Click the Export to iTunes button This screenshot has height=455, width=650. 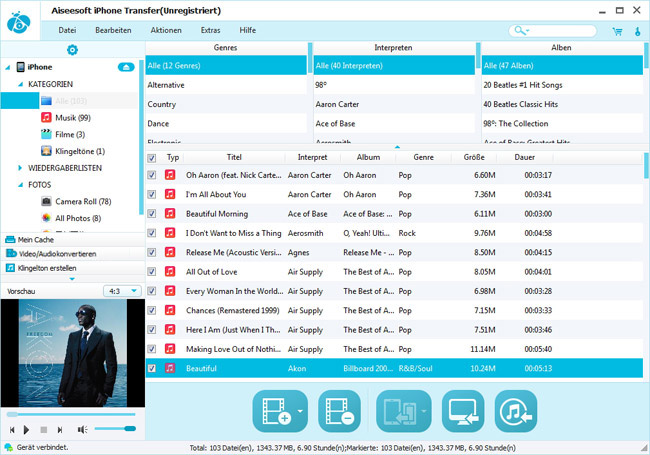point(516,411)
